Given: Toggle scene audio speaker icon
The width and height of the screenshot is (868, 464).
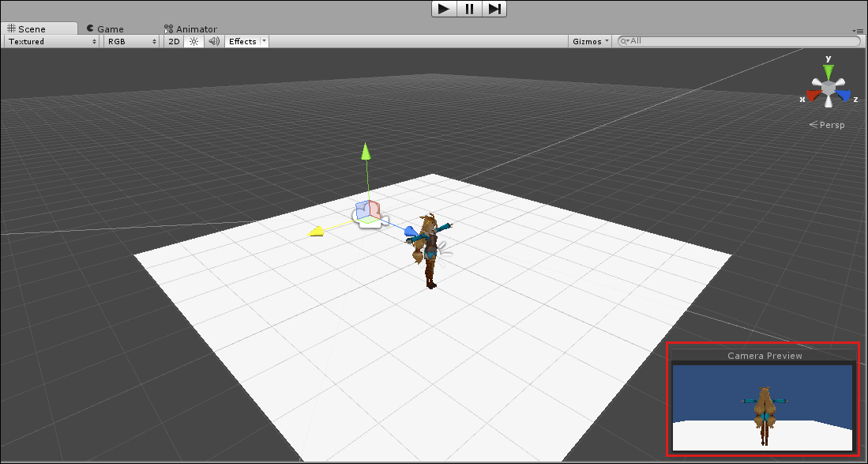Looking at the screenshot, I should click(x=214, y=42).
